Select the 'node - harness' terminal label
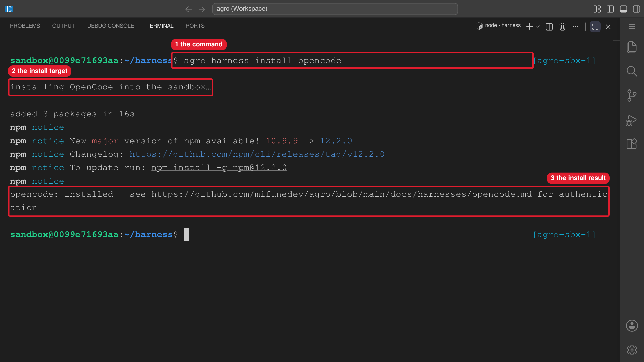This screenshot has height=362, width=644. pos(502,26)
